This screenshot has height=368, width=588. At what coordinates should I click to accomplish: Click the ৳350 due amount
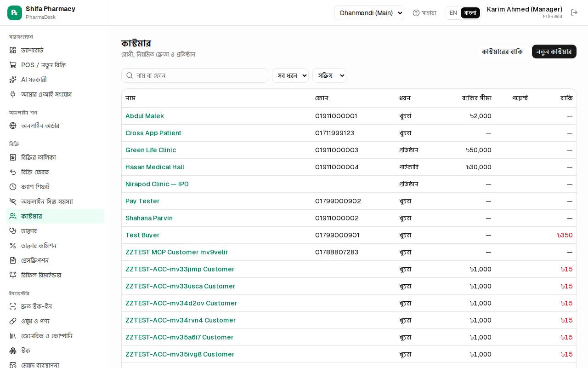[x=565, y=235]
